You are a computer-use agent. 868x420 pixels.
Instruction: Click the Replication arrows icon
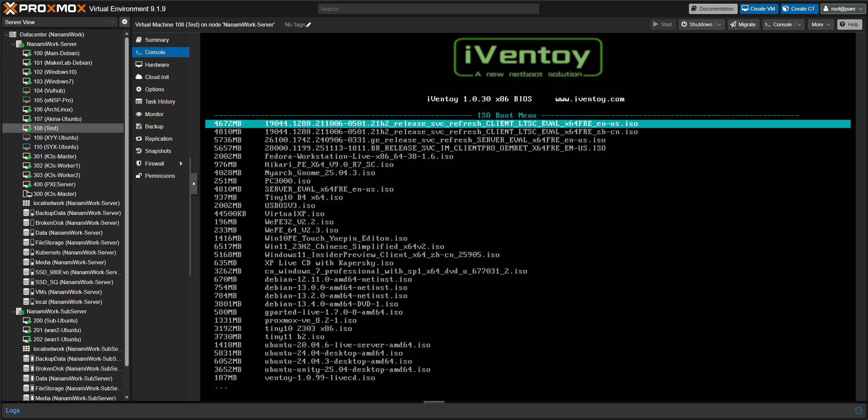click(139, 138)
